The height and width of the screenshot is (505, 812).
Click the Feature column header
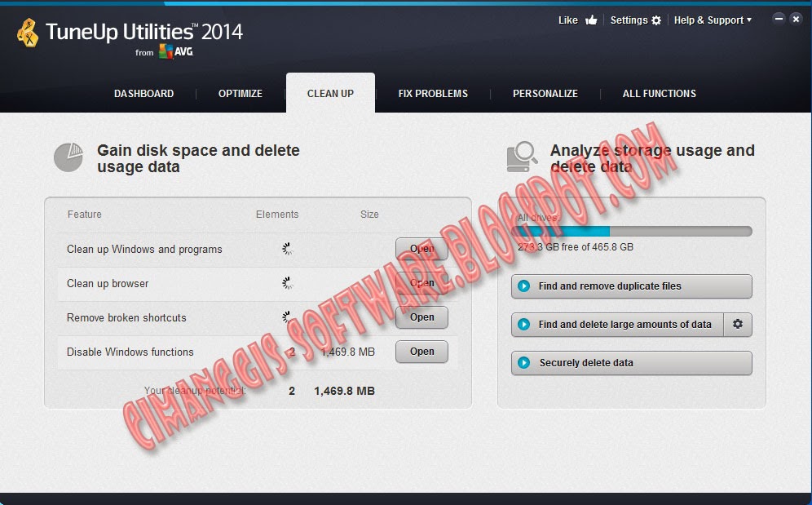[85, 214]
